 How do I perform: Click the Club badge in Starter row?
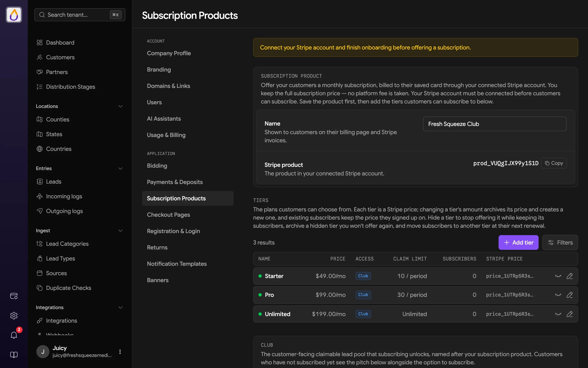click(x=363, y=276)
